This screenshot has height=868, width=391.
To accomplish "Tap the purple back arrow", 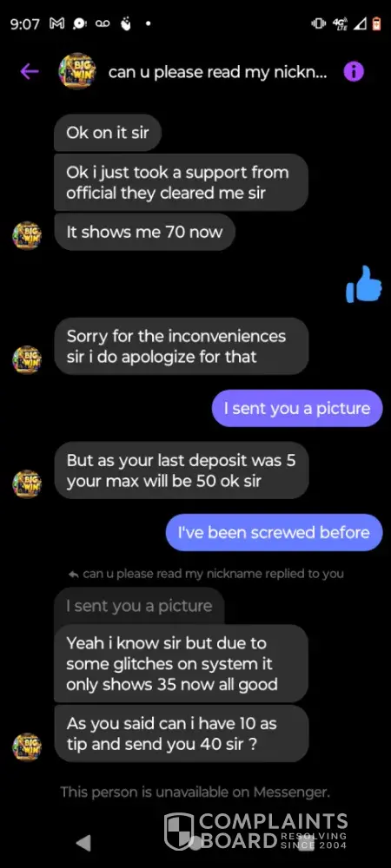I will [x=30, y=71].
